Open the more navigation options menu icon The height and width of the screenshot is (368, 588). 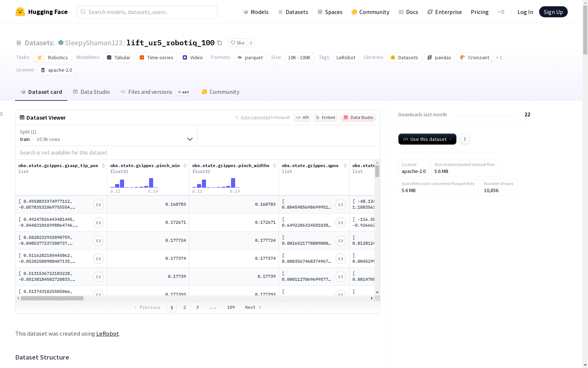(x=501, y=12)
